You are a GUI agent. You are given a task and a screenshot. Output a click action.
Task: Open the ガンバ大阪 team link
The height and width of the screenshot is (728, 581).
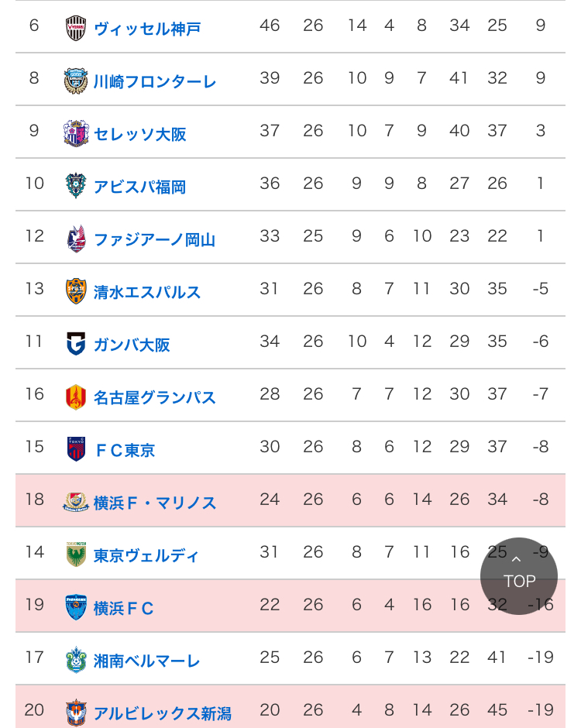[x=132, y=345]
